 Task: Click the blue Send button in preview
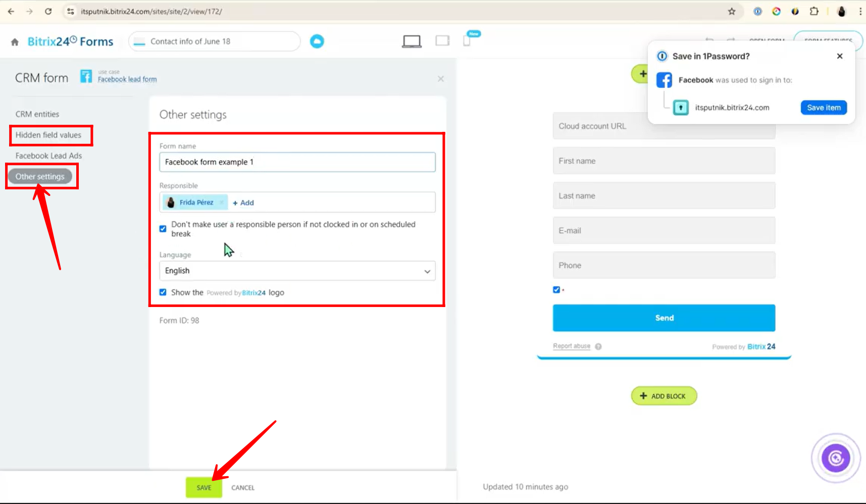coord(664,318)
